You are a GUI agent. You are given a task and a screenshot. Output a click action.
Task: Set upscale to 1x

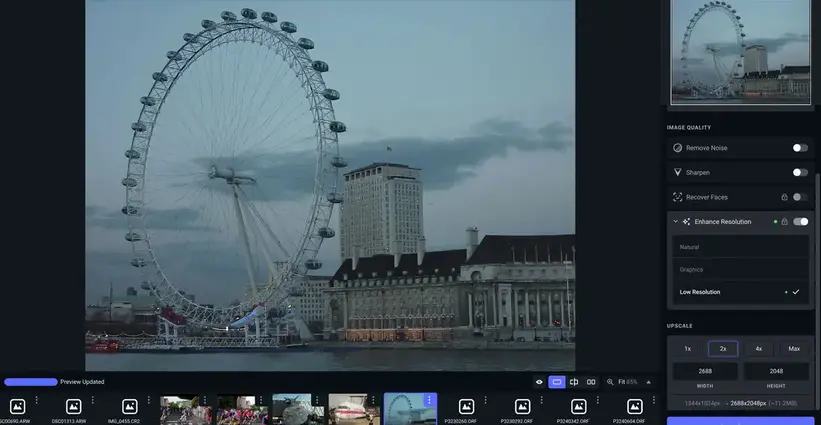(x=687, y=349)
